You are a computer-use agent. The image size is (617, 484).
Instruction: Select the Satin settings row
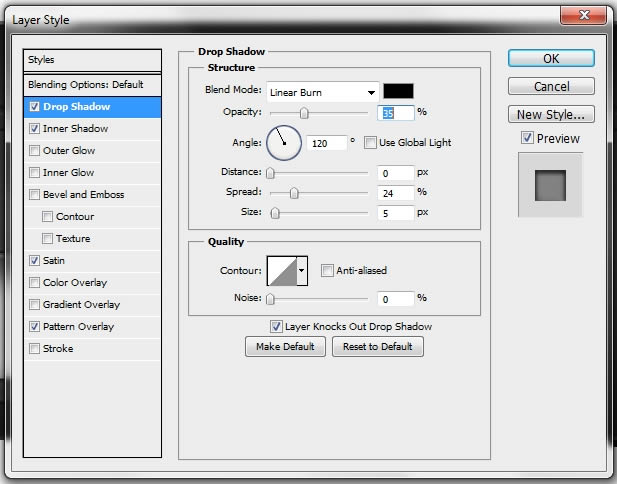pyautogui.click(x=92, y=260)
